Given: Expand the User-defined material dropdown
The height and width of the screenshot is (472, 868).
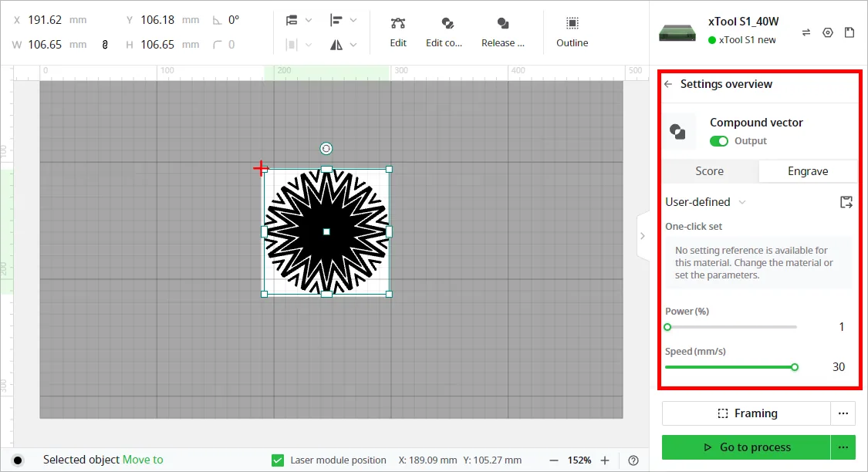Looking at the screenshot, I should click(x=705, y=202).
